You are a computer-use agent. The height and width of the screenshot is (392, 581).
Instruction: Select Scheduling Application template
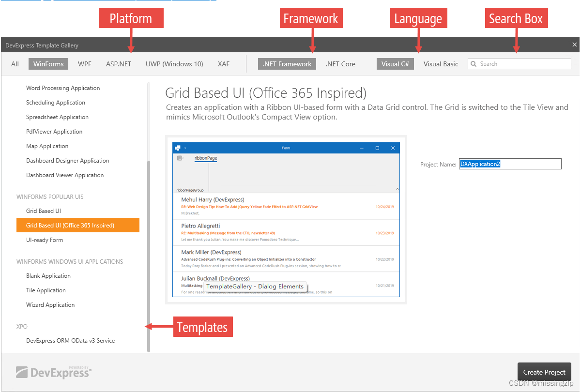[56, 103]
